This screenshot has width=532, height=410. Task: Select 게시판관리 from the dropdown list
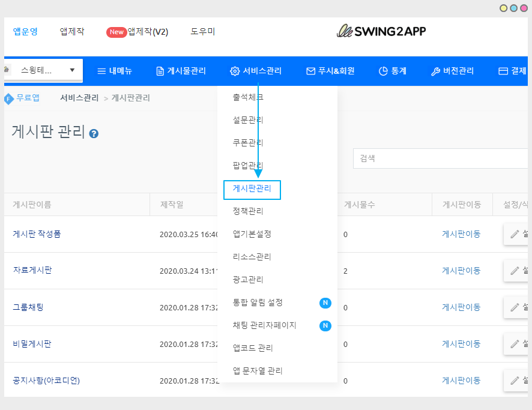[252, 188]
